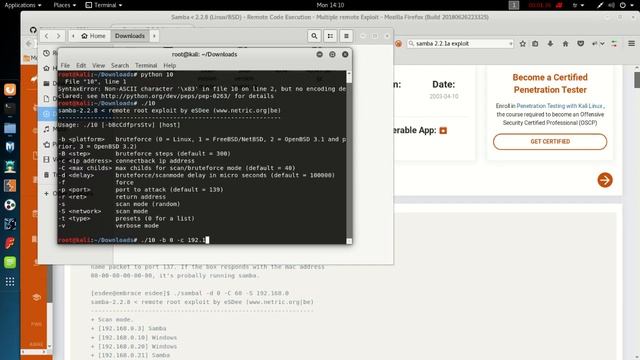Open the terminal File menu
This screenshot has width=640, height=360.
[65, 65]
